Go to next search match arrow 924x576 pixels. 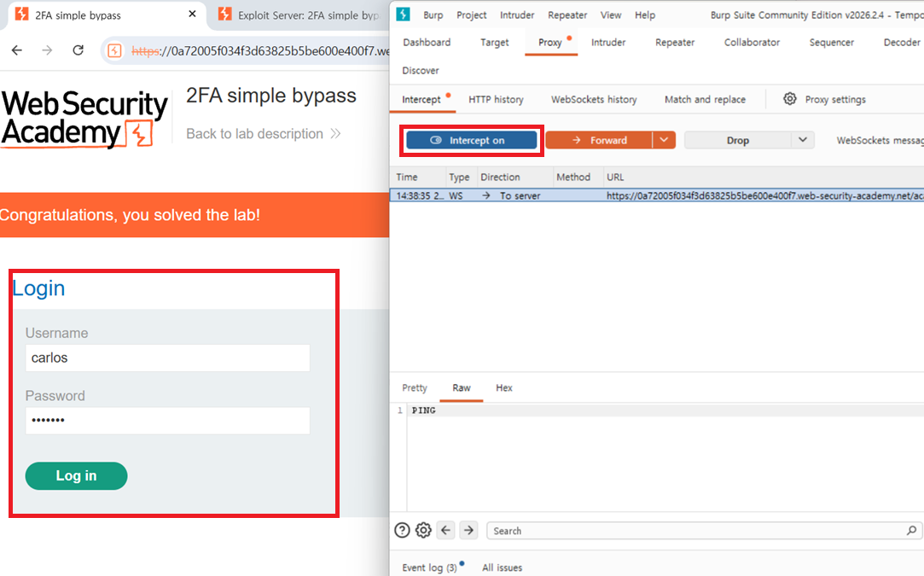[x=468, y=531]
